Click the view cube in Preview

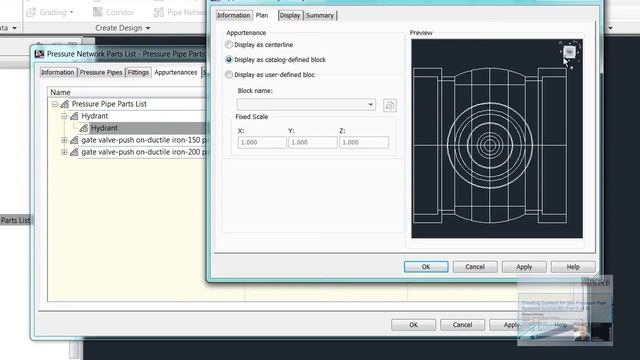tap(569, 51)
